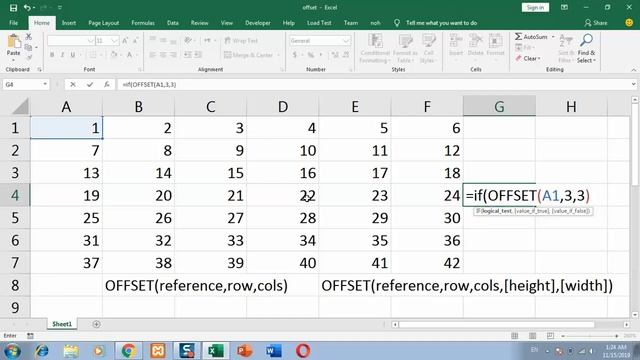
Task: Expand the formula bar chevron
Action: pos(633,84)
